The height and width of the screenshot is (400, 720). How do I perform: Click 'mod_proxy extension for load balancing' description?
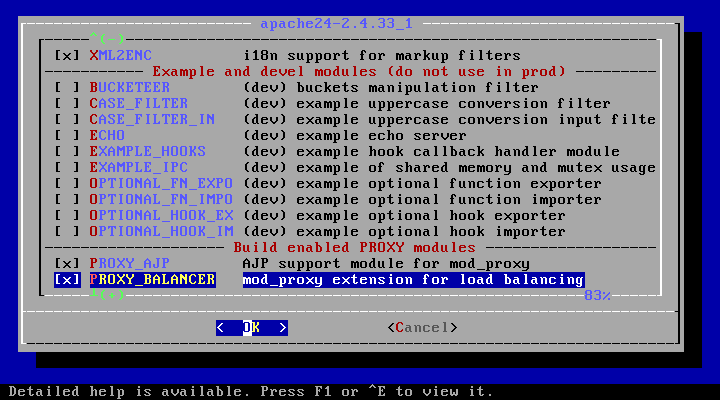(x=413, y=280)
